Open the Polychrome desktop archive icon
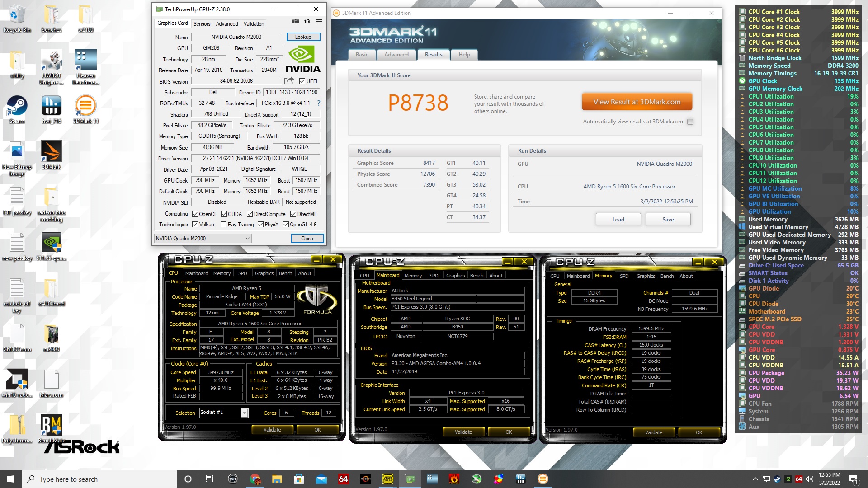The image size is (868, 488). (17, 429)
